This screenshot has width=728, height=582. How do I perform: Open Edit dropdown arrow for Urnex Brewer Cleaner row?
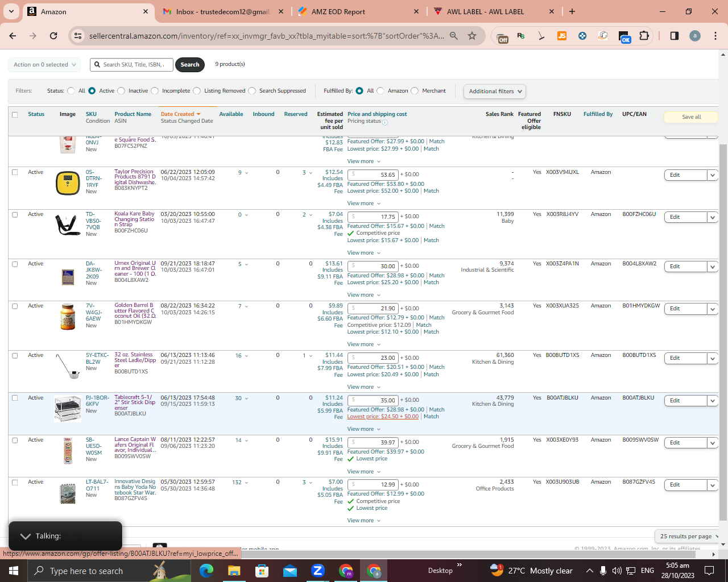coord(712,267)
